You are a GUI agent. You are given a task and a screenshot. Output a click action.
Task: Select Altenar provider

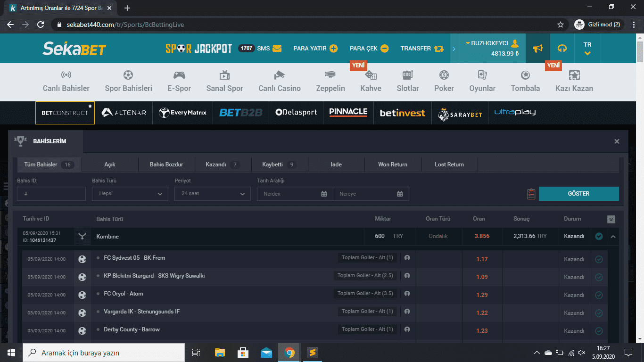pos(124,113)
